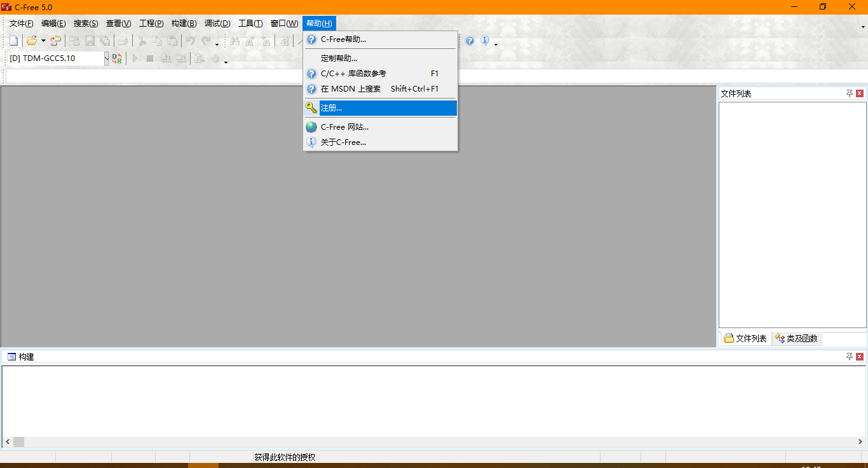Click the Open folder toolbar icon
The image size is (868, 468).
[x=31, y=41]
